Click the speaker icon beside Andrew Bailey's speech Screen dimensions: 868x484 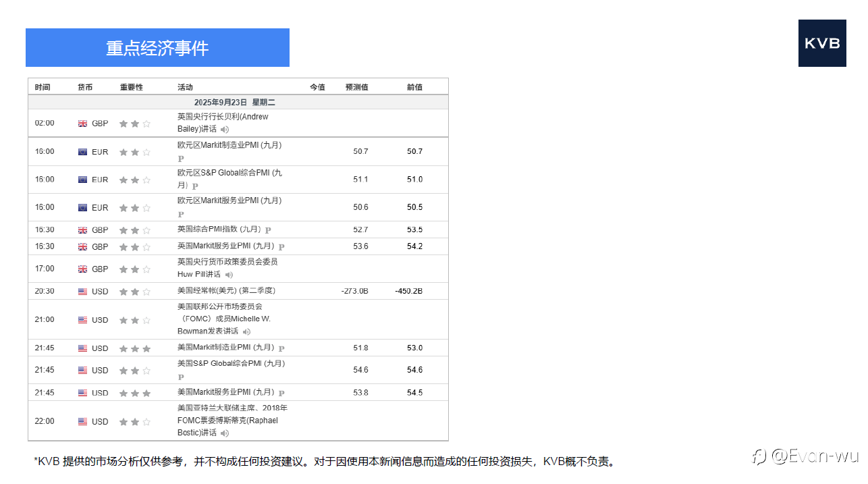tap(225, 130)
